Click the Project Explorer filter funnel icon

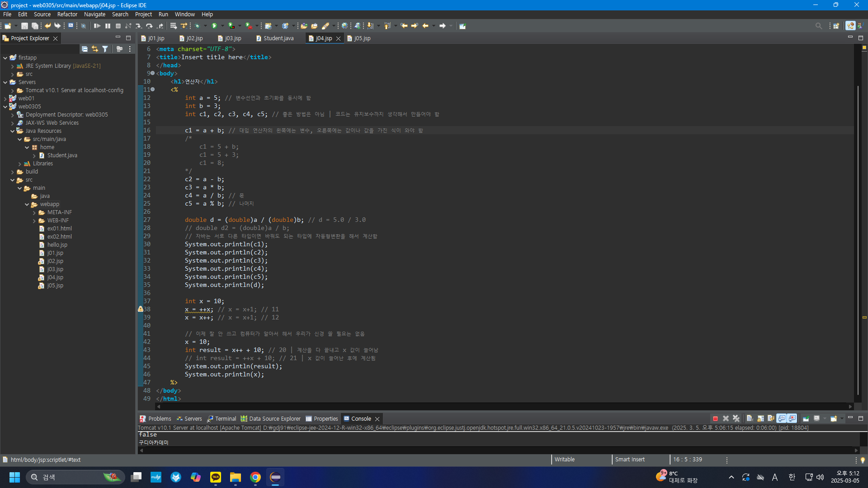(105, 49)
